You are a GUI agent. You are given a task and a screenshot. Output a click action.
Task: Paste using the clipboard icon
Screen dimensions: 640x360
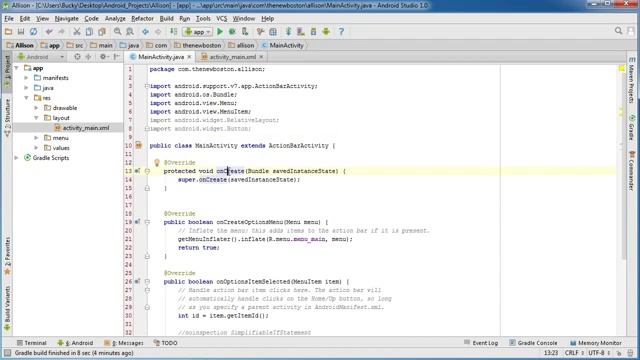102,31
